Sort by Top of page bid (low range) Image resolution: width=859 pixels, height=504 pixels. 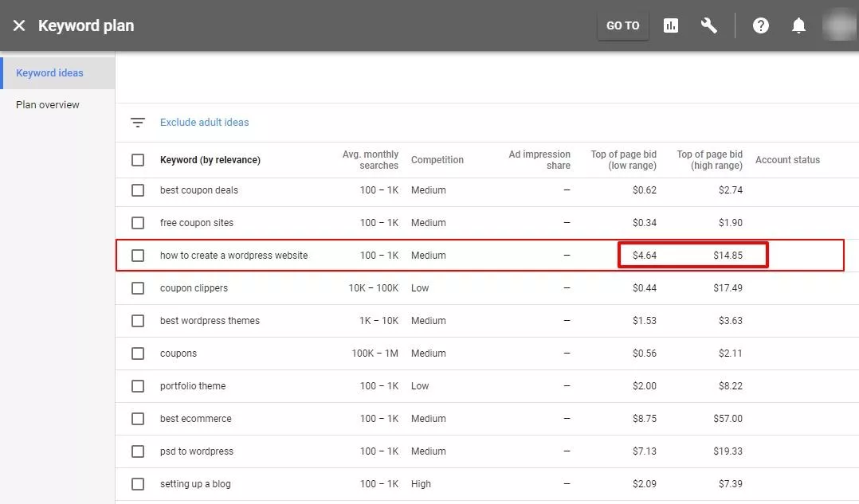coord(623,160)
